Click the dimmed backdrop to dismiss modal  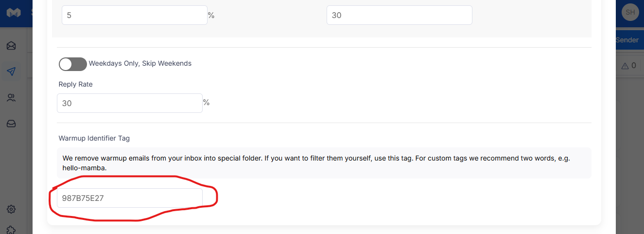pyautogui.click(x=629, y=156)
